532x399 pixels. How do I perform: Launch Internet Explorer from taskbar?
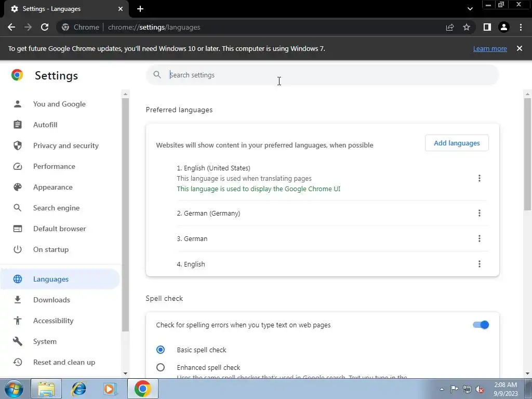click(x=79, y=389)
